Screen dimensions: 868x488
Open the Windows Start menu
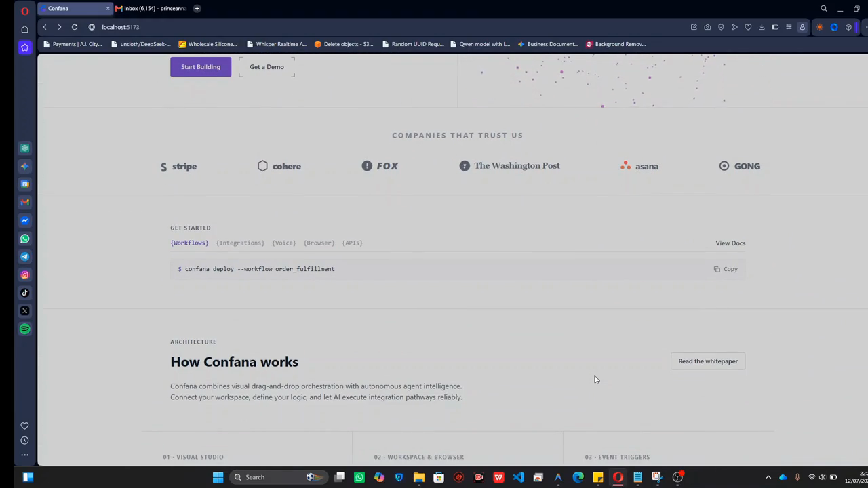click(x=218, y=477)
